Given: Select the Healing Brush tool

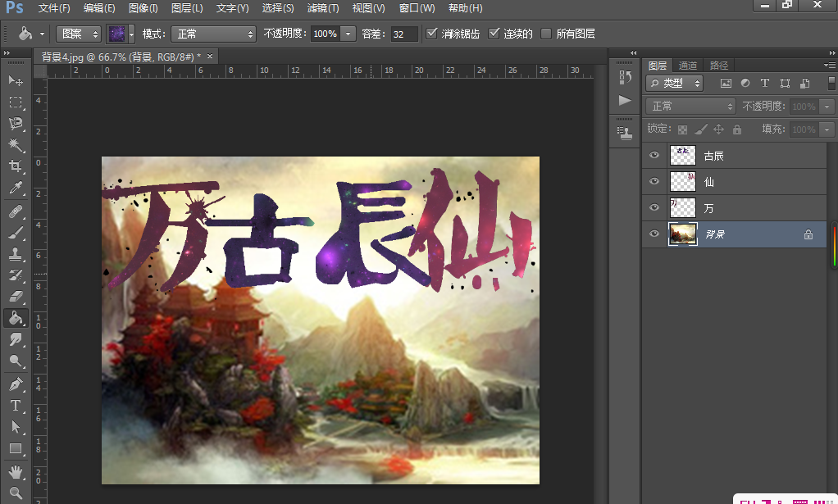Looking at the screenshot, I should (x=16, y=211).
